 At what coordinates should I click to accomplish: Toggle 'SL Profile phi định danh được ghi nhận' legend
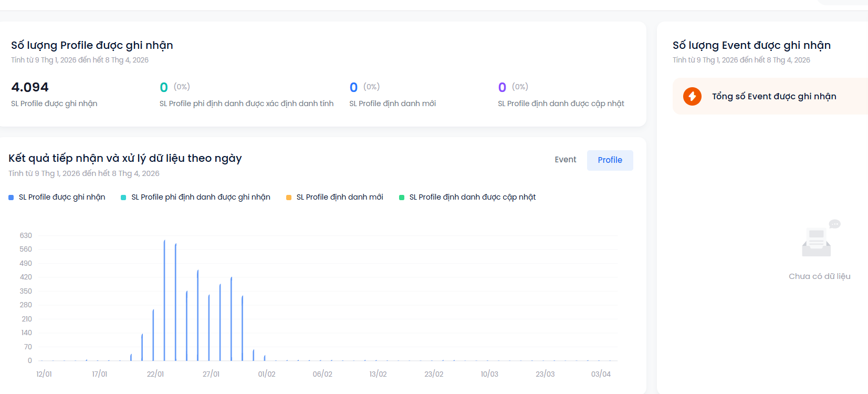[x=201, y=197]
